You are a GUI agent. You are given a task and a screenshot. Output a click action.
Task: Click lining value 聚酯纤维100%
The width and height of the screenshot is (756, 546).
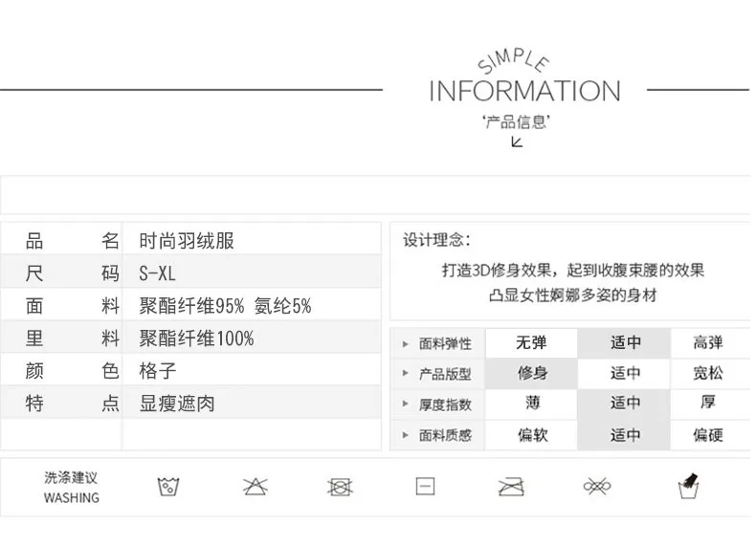tap(196, 339)
